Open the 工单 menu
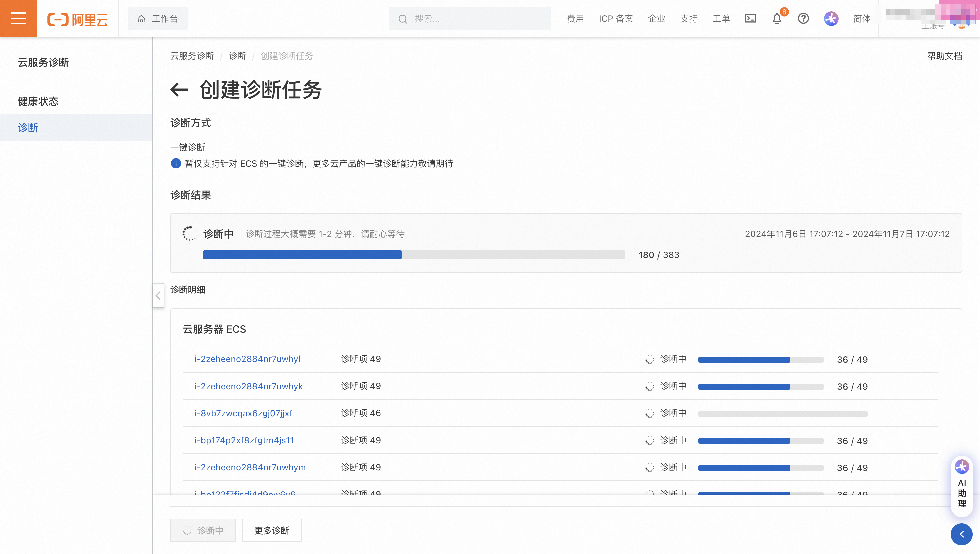The width and height of the screenshot is (980, 554). [721, 18]
